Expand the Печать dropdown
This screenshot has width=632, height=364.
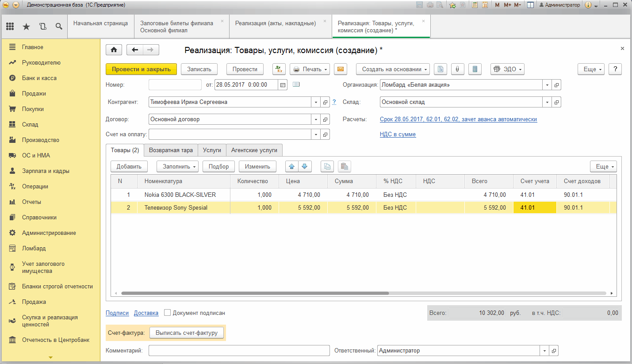(310, 69)
